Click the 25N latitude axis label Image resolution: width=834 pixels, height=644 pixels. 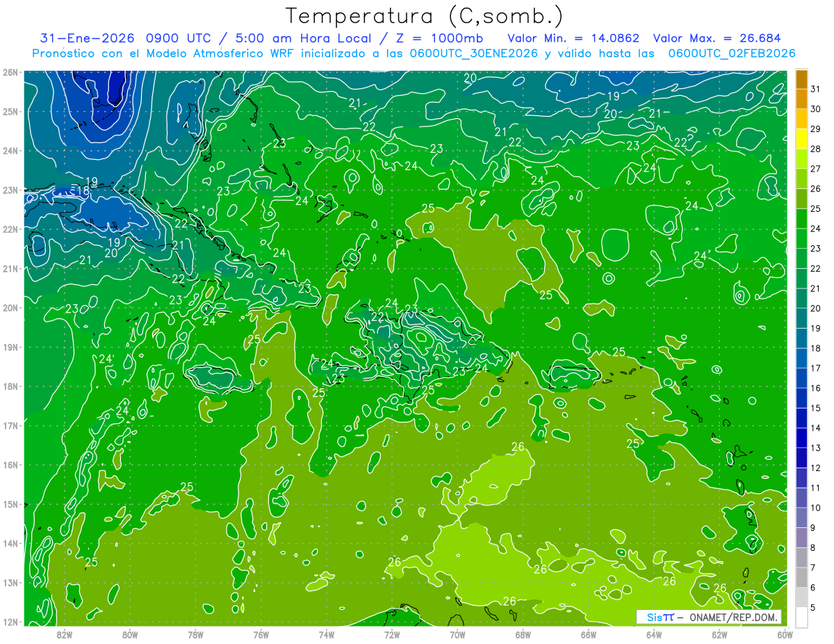point(10,111)
